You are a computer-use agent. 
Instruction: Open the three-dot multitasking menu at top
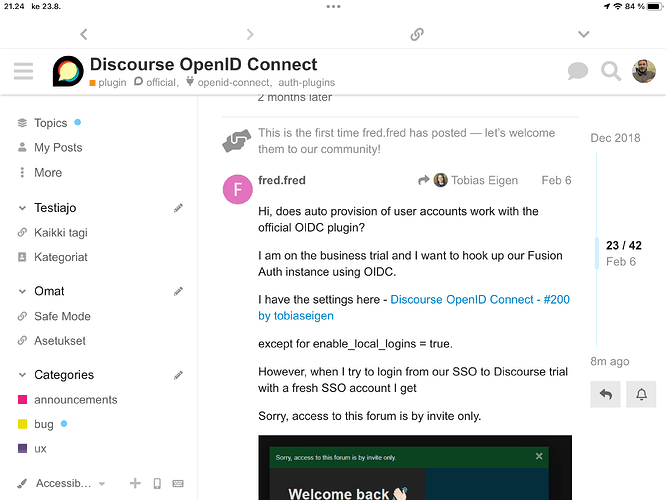pyautogui.click(x=333, y=6)
